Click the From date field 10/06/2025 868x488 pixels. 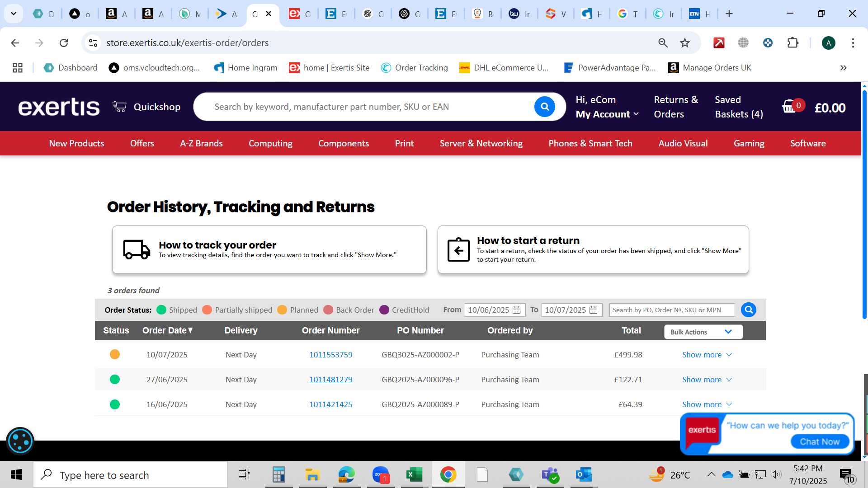[x=495, y=310]
